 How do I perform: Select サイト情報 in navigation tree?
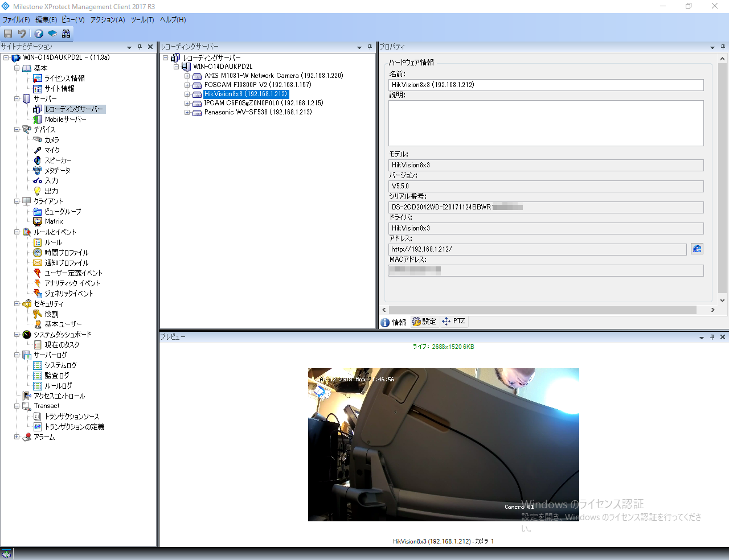point(60,88)
